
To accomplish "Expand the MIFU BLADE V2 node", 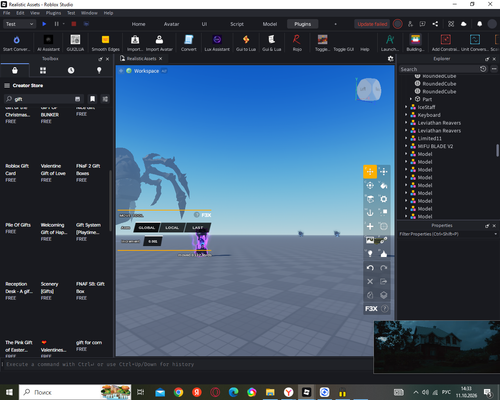I will (x=406, y=146).
